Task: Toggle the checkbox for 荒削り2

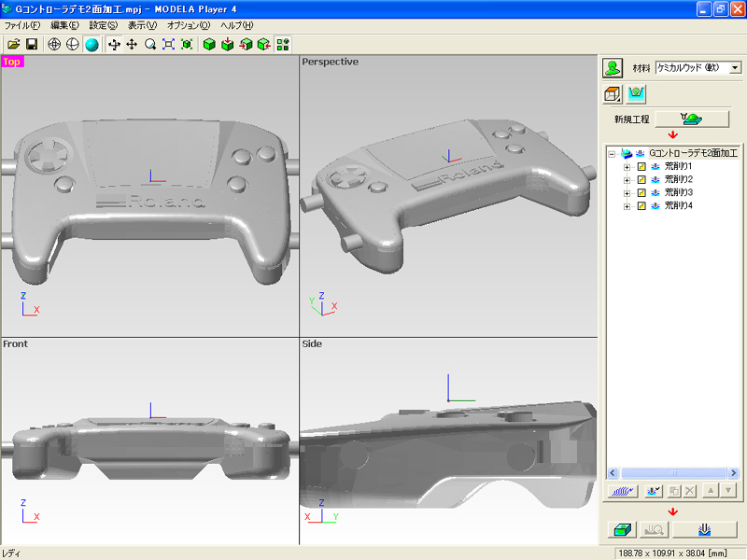Action: pos(641,179)
